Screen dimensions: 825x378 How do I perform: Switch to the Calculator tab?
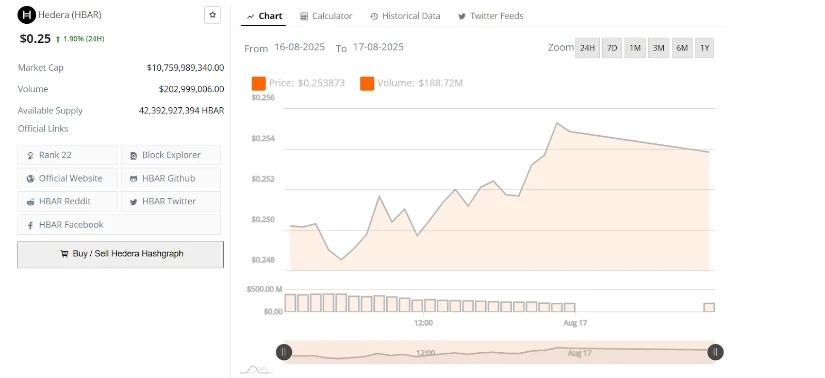coord(326,16)
